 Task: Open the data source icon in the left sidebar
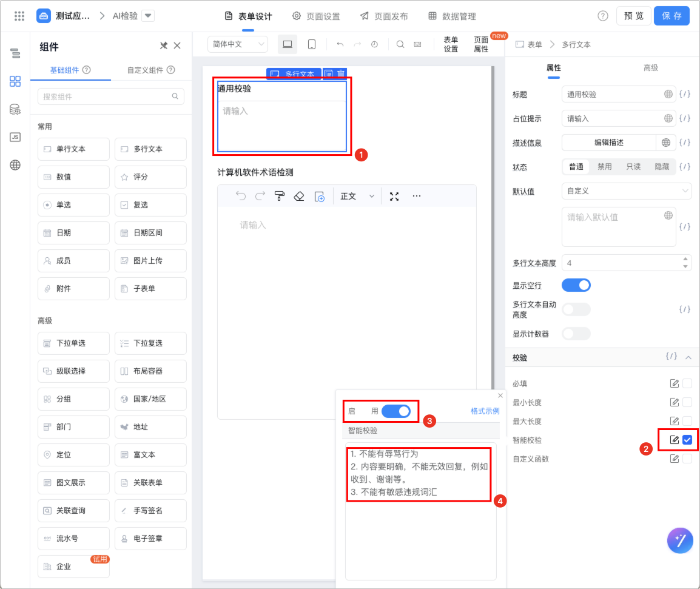[x=15, y=110]
